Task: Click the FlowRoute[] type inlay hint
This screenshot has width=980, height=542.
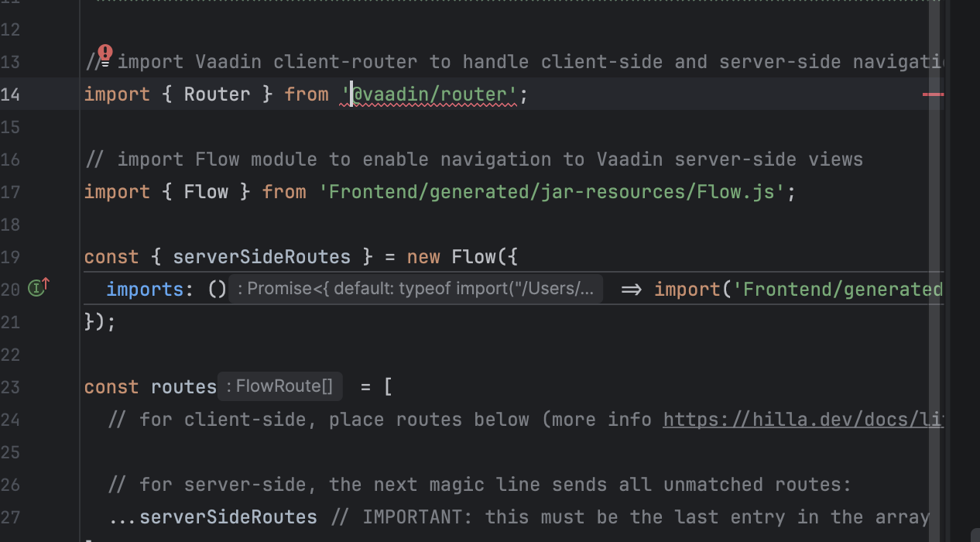Action: coord(279,386)
